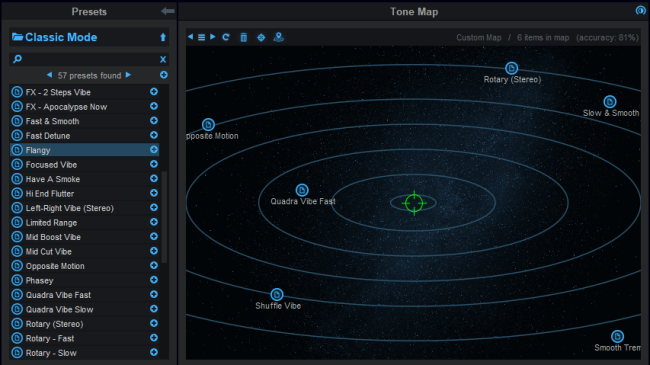
Task: Open the list menu icon in the Tone Map toolbar
Action: click(201, 37)
